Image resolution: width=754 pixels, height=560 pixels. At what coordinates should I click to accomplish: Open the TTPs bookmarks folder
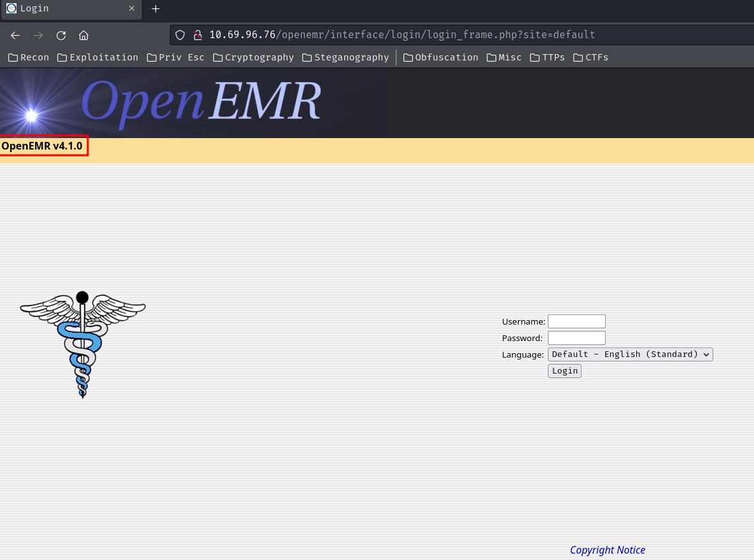[x=547, y=57]
